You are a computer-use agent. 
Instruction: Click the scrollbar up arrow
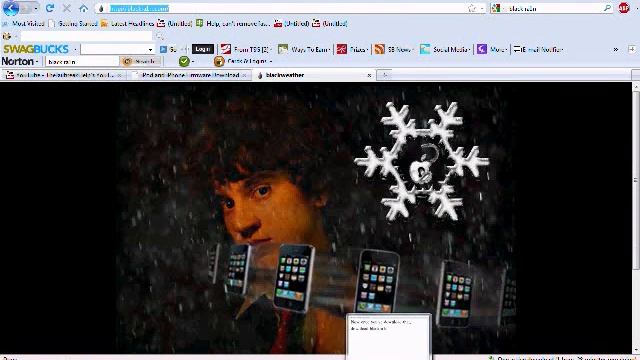pos(636,87)
